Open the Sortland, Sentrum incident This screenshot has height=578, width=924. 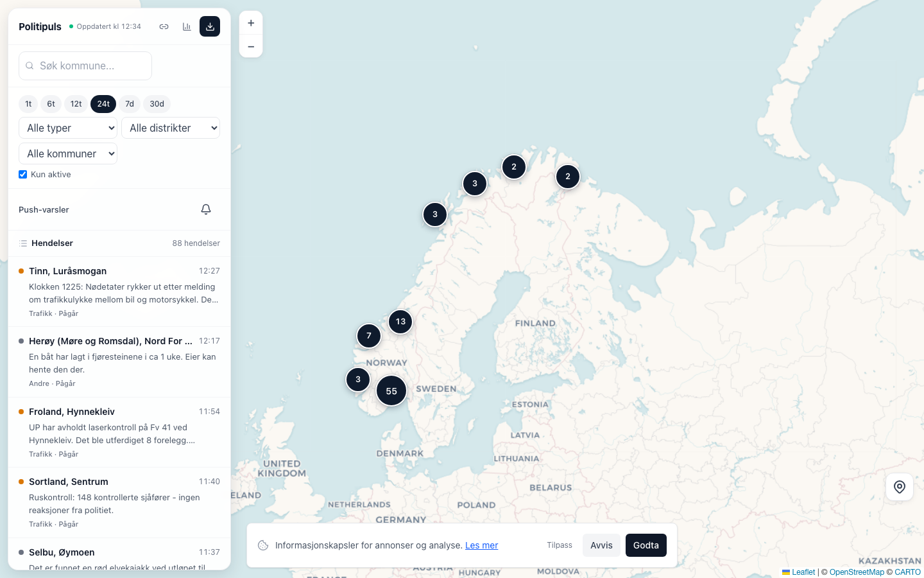point(119,503)
